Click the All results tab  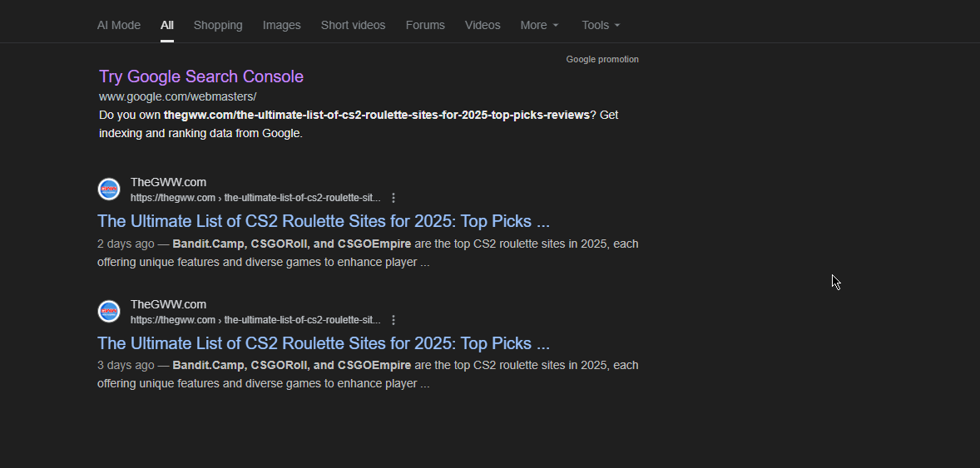[x=167, y=25]
